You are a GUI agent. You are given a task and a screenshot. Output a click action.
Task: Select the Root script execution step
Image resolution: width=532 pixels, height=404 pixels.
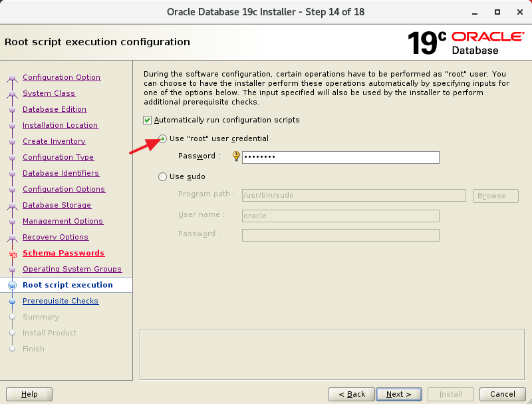tap(68, 285)
